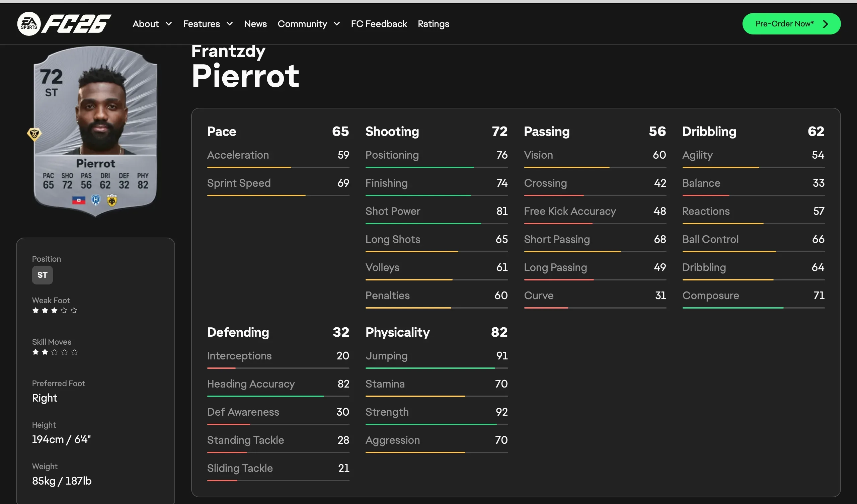This screenshot has height=504, width=857.
Task: Click the Haiti flag icon on card
Action: point(79,200)
